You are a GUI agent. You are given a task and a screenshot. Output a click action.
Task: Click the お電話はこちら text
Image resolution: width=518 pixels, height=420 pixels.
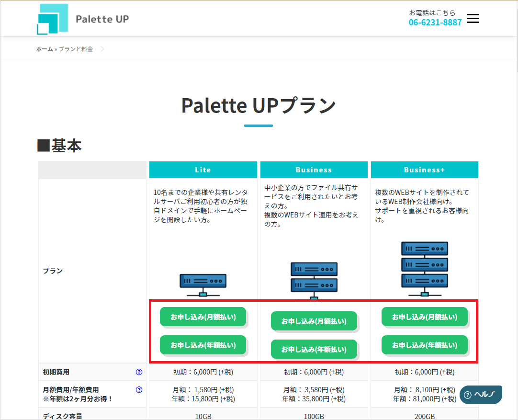point(432,13)
